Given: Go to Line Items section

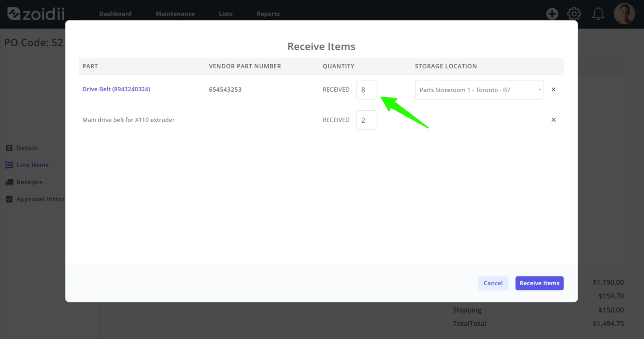Looking at the screenshot, I should pos(33,165).
